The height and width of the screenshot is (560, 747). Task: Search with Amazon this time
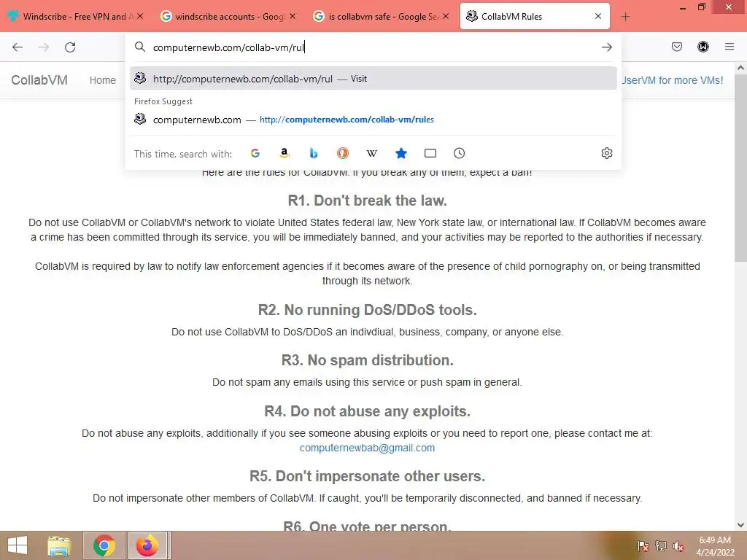[285, 153]
